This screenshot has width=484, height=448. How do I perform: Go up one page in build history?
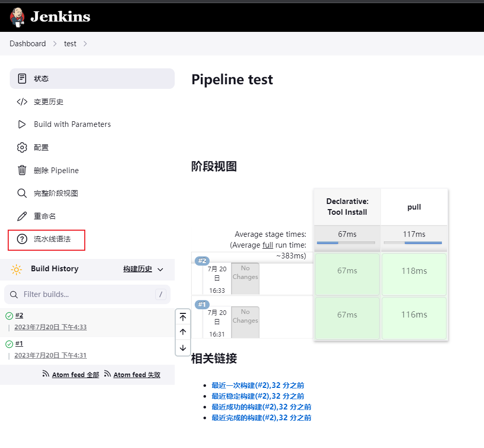tap(183, 332)
